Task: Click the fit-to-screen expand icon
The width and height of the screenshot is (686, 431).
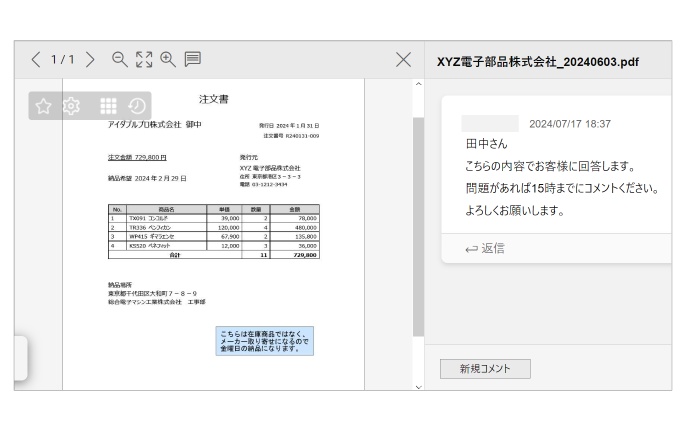Action: pyautogui.click(x=144, y=60)
